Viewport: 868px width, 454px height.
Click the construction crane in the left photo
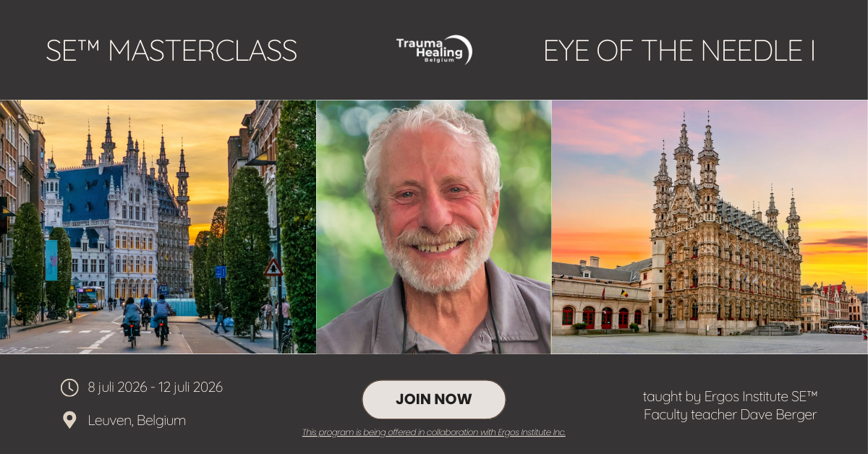[x=35, y=119]
